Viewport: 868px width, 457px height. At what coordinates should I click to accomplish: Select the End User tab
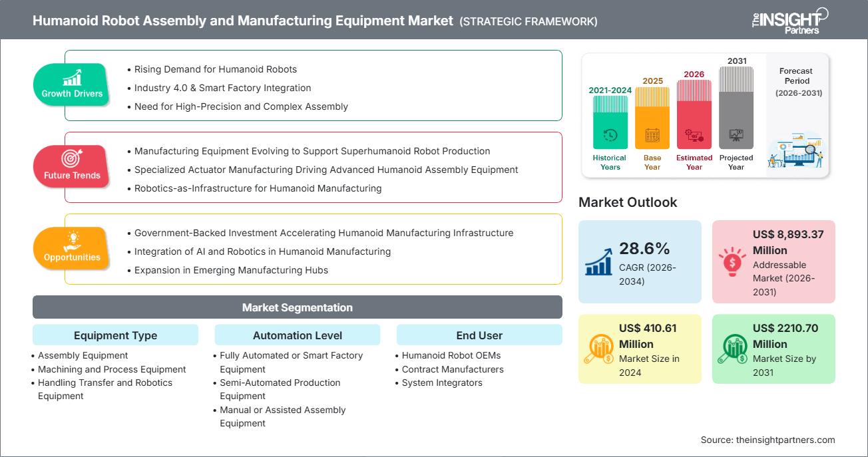(x=479, y=335)
